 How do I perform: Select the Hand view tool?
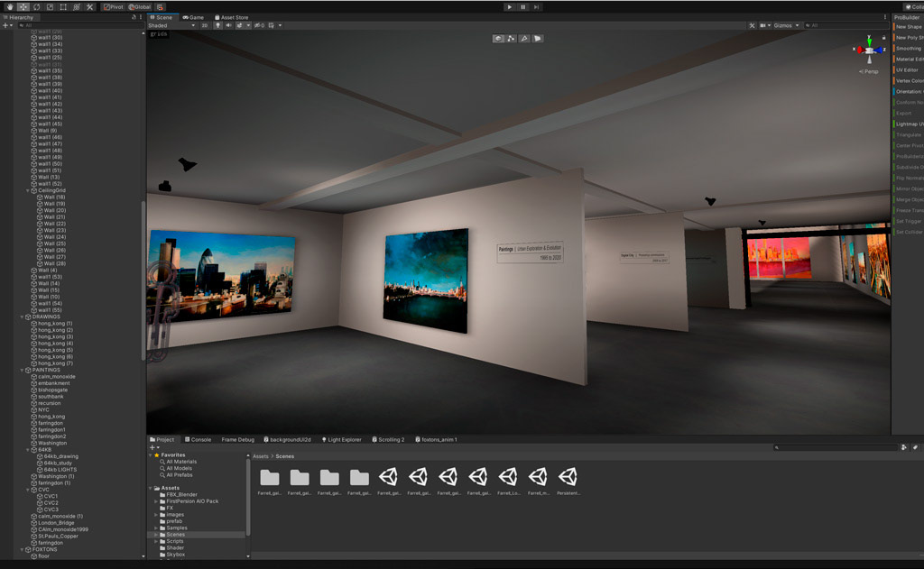(10, 7)
